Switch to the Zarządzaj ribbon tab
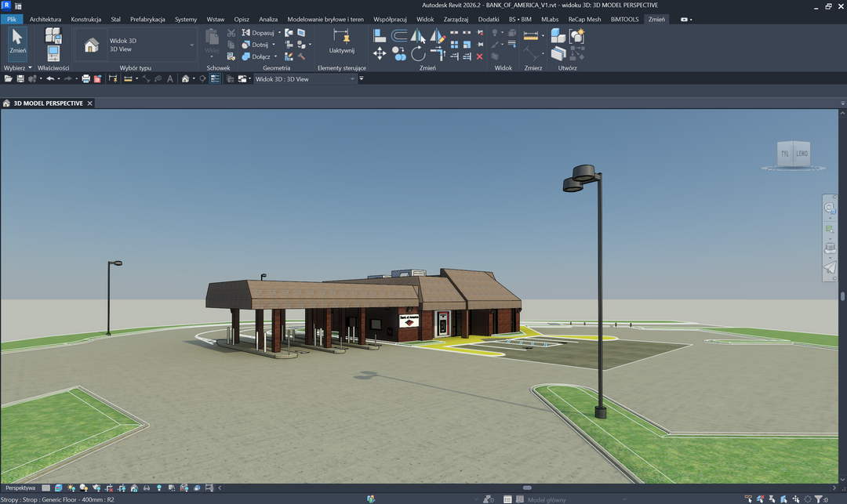847x504 pixels. click(x=456, y=19)
